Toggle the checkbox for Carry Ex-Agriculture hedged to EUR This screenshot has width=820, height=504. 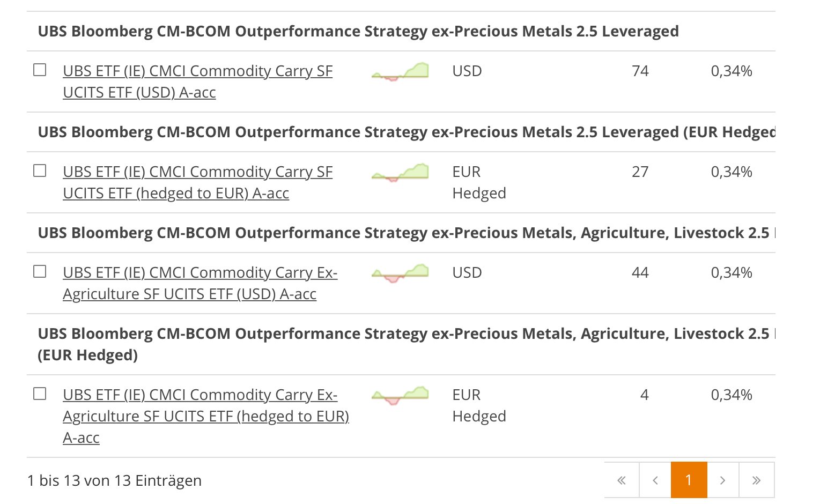(40, 394)
